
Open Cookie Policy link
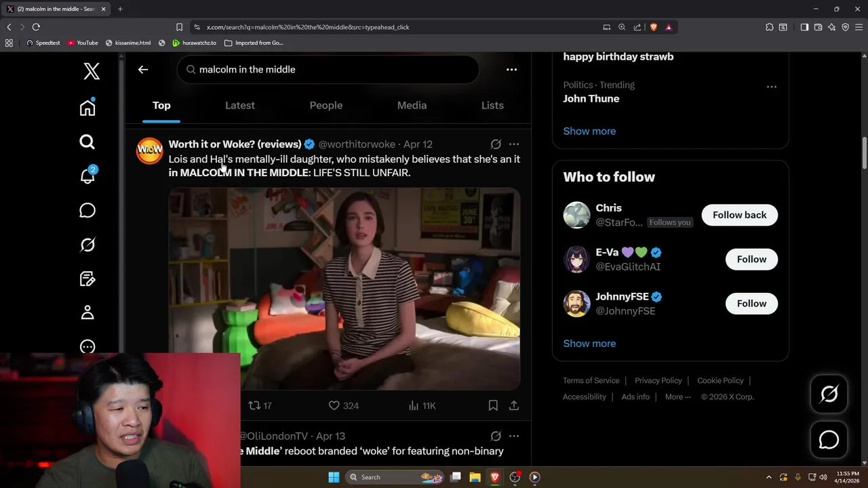click(720, 381)
